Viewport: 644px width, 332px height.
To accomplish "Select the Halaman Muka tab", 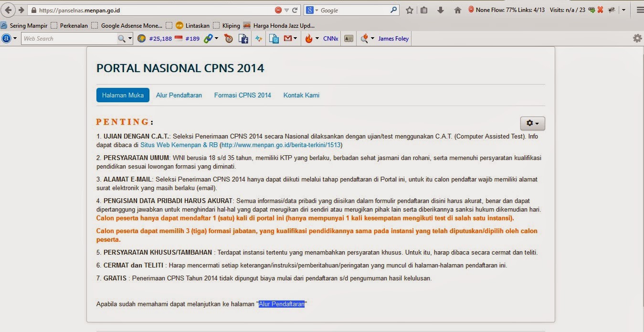I will [123, 95].
